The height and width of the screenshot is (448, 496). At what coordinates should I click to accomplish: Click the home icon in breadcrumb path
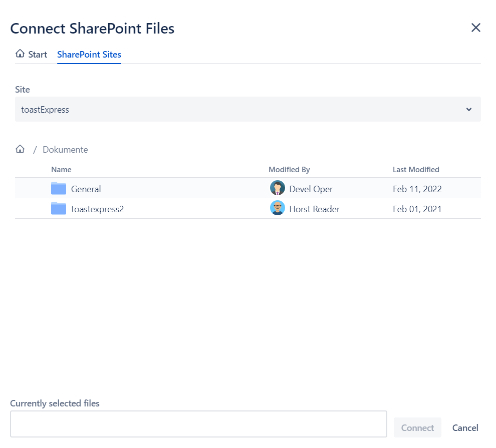(x=20, y=149)
